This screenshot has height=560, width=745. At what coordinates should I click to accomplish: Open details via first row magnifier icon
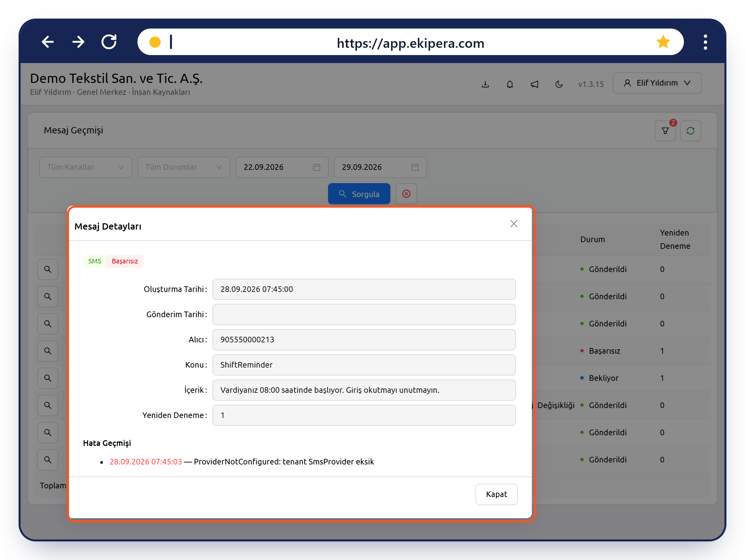pos(48,269)
